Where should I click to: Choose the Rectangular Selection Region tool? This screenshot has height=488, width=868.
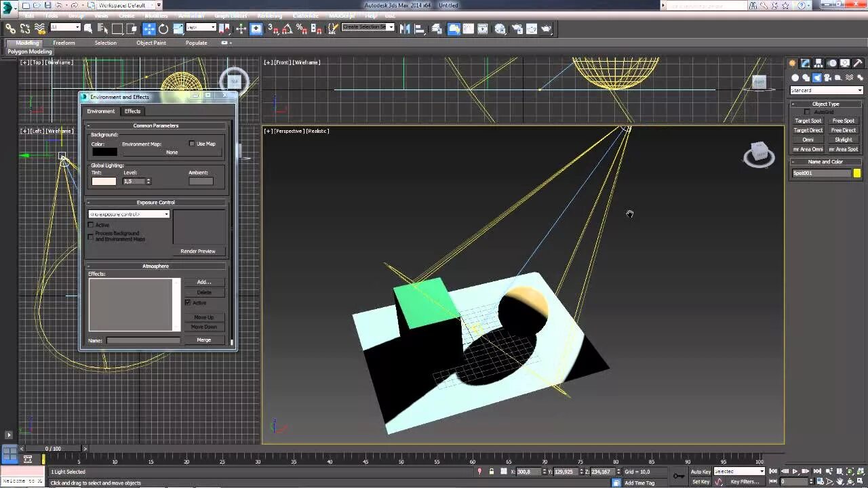117,28
